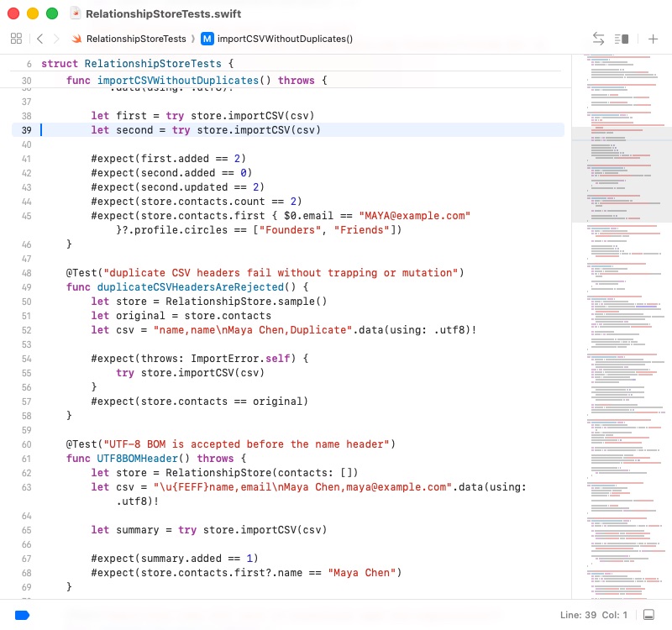Click line number 60 in gutter
This screenshot has width=672, height=630.
tap(27, 444)
